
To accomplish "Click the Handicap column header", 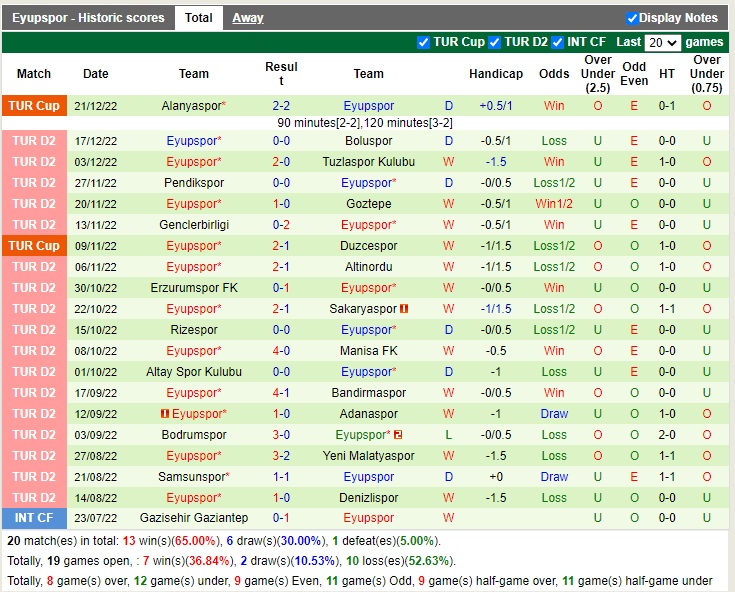I will coord(495,74).
